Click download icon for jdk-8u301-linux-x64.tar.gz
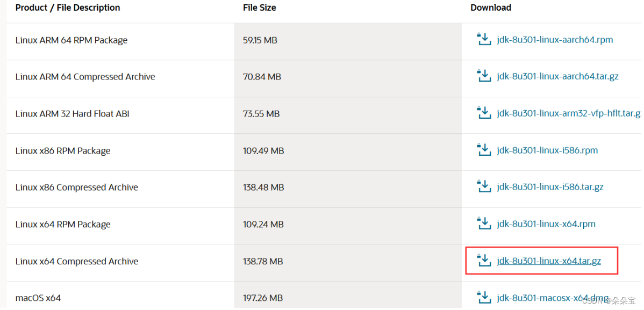The width and height of the screenshot is (644, 310). pyautogui.click(x=484, y=261)
